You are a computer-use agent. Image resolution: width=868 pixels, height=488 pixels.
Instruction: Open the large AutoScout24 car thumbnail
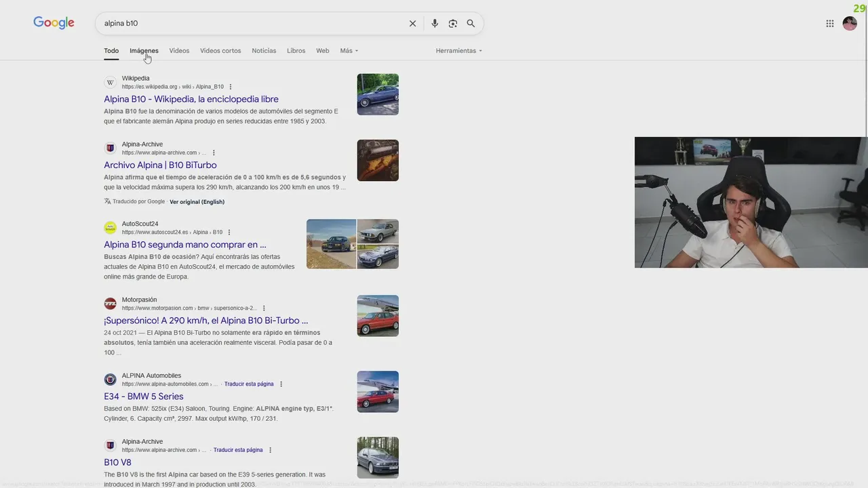click(331, 244)
